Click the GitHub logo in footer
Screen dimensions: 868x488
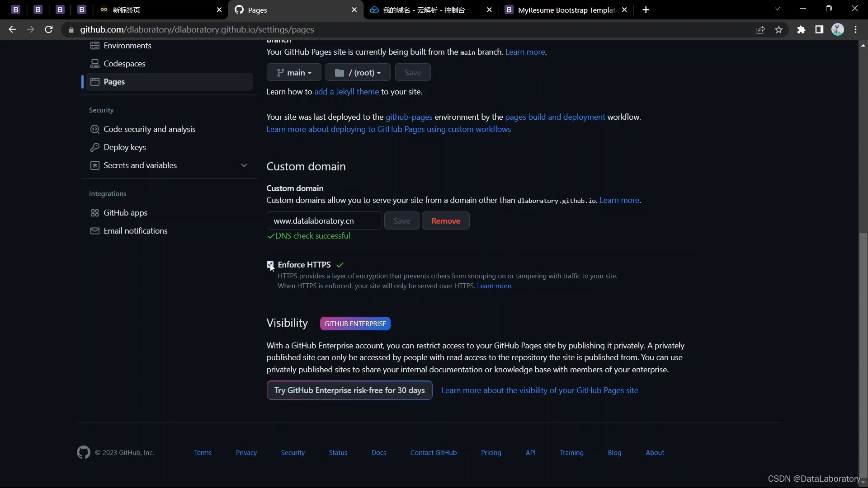(84, 452)
